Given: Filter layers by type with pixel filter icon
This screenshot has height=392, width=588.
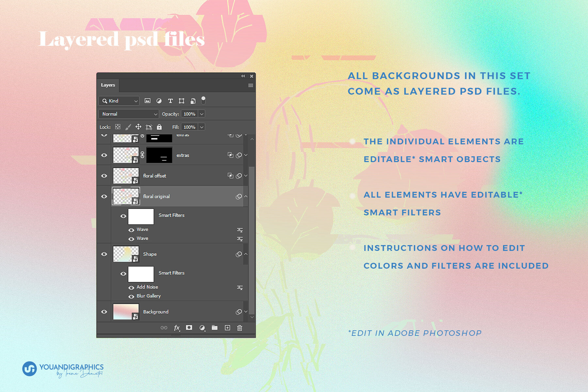Looking at the screenshot, I should [148, 101].
